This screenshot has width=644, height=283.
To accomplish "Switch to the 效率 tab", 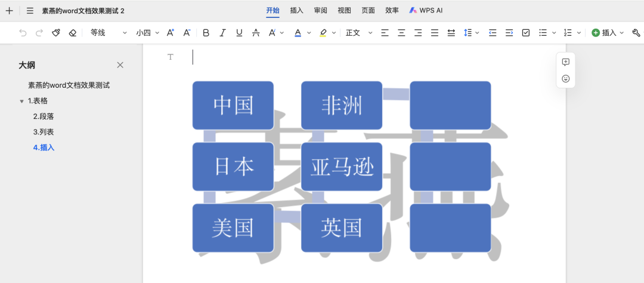I will coord(392,11).
